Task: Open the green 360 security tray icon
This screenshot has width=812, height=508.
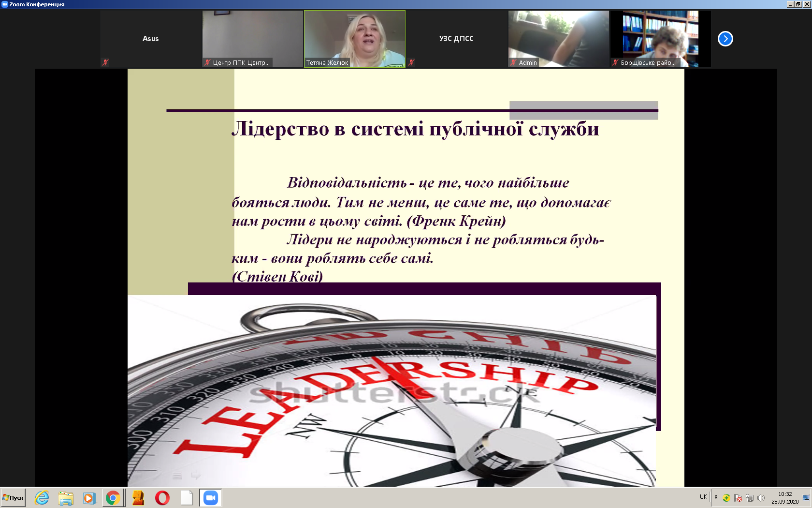Action: [726, 498]
